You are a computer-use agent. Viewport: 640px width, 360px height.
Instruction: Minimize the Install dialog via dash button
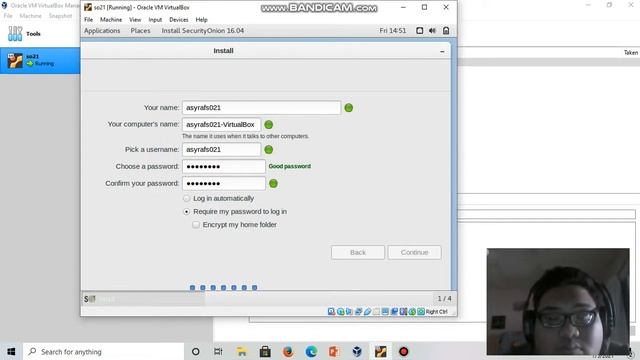coord(442,51)
